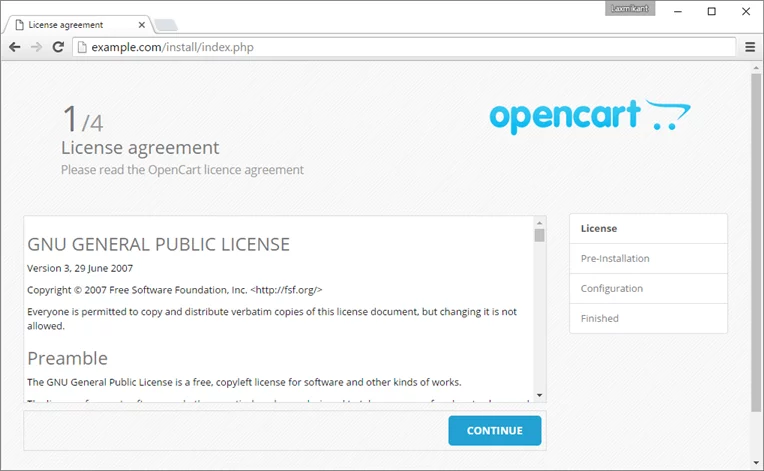
Task: Click the Laxmikant profile button
Action: pyautogui.click(x=630, y=8)
